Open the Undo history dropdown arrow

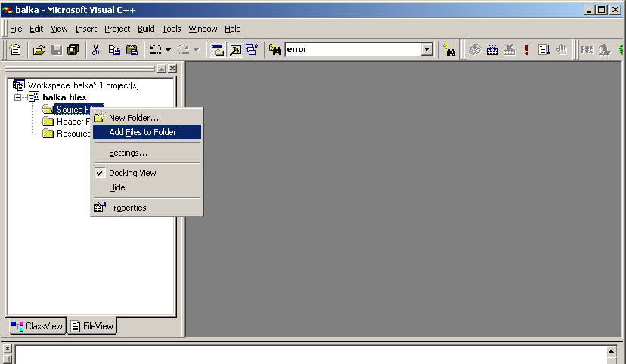169,50
